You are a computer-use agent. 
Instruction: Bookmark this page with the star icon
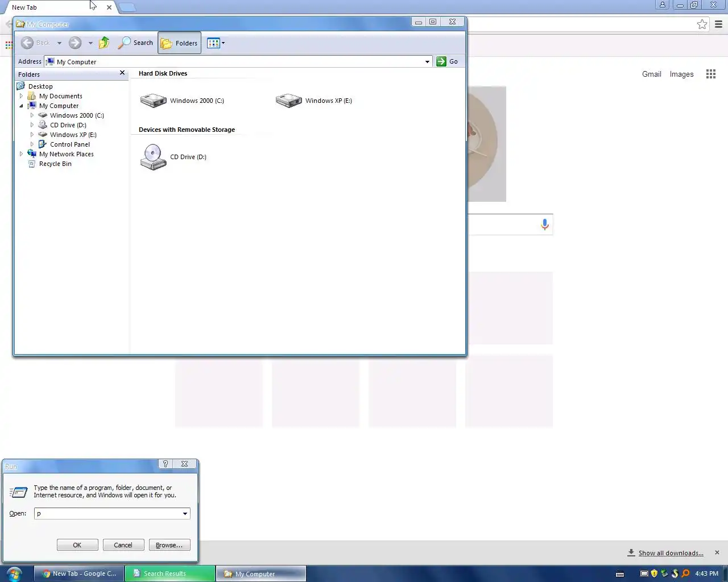coord(702,24)
